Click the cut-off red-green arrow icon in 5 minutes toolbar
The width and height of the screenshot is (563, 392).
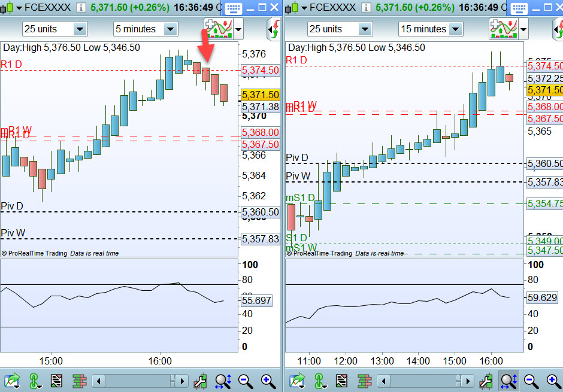coord(274,29)
